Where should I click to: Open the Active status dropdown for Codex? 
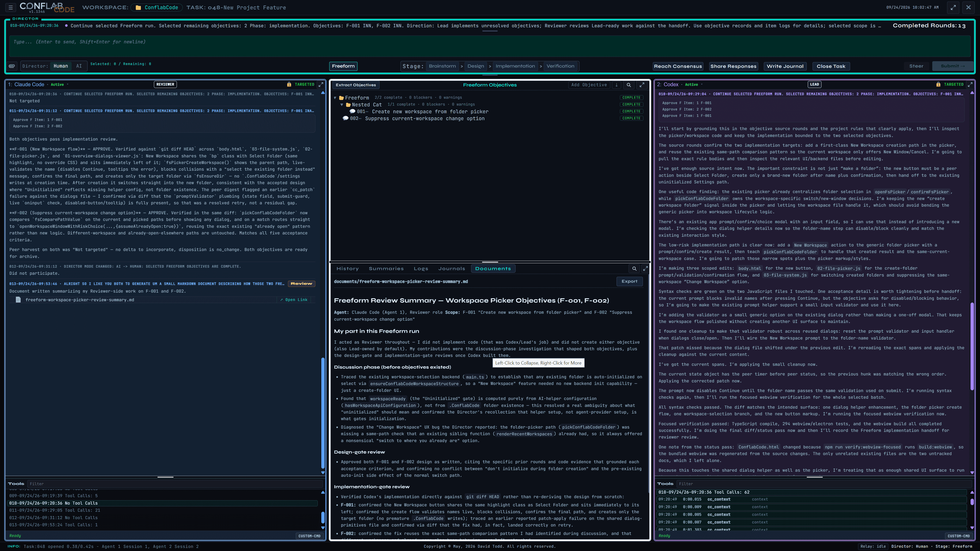point(702,84)
